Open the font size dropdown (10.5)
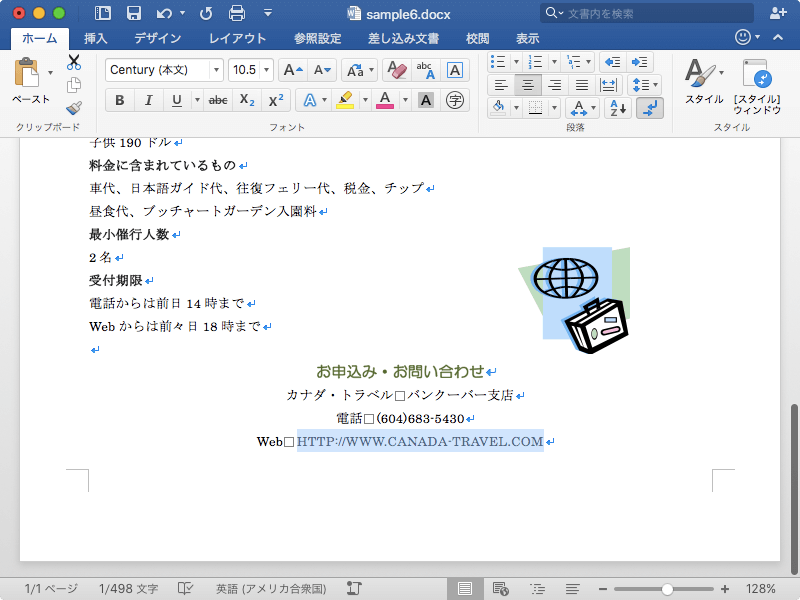800x600 pixels. (x=266, y=70)
